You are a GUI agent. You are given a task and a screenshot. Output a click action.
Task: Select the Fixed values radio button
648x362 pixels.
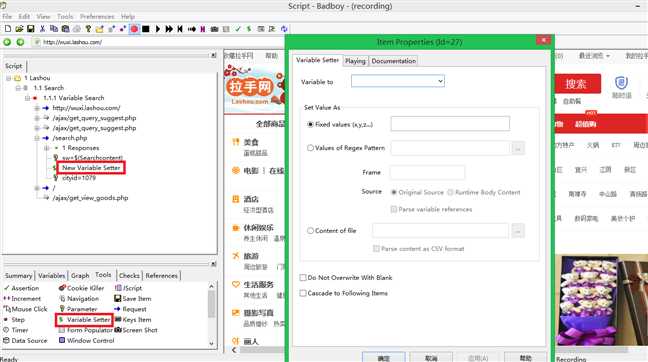point(310,124)
